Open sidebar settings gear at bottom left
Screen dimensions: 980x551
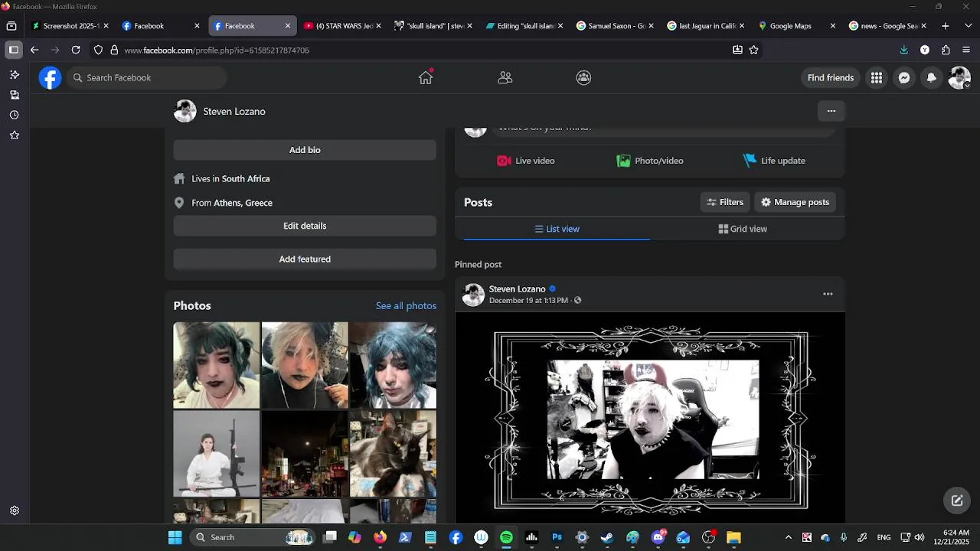[x=14, y=510]
